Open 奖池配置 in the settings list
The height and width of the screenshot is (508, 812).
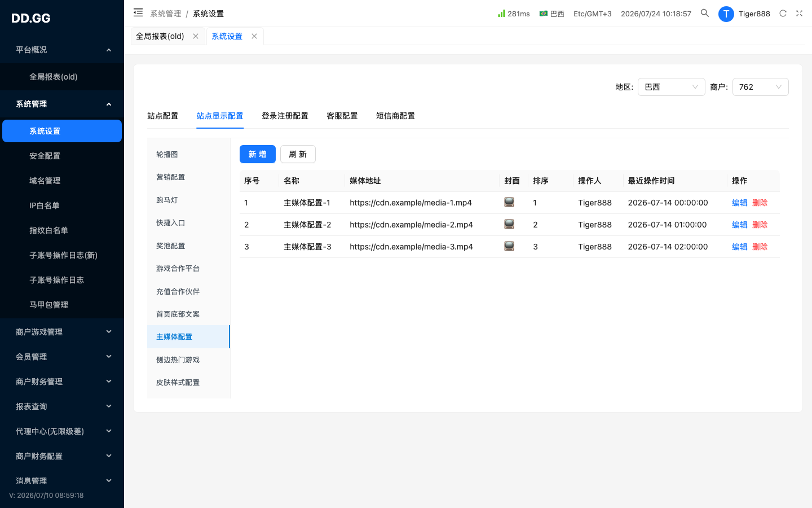[x=188, y=246]
